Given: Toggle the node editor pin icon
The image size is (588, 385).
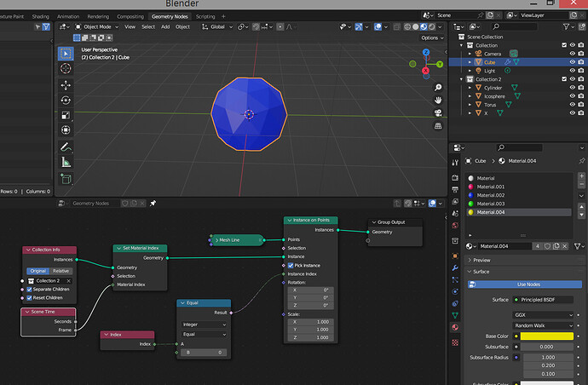Looking at the screenshot, I should (153, 204).
